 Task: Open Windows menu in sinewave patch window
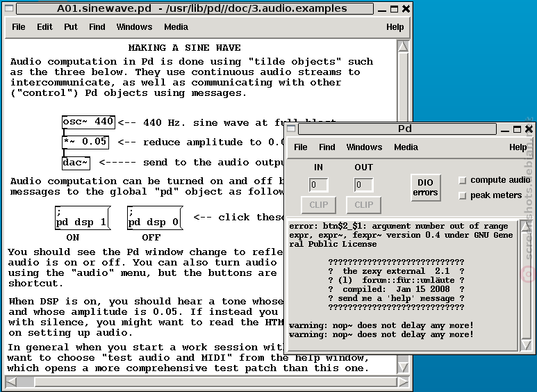(134, 27)
